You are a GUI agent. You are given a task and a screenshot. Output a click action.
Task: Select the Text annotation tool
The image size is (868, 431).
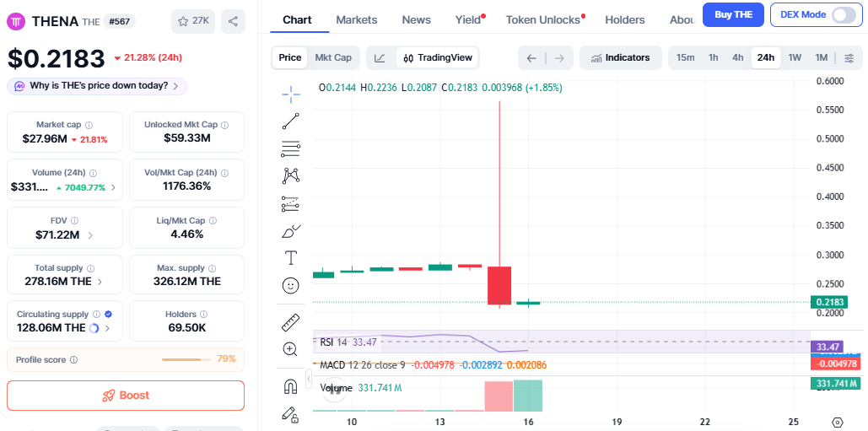click(291, 258)
